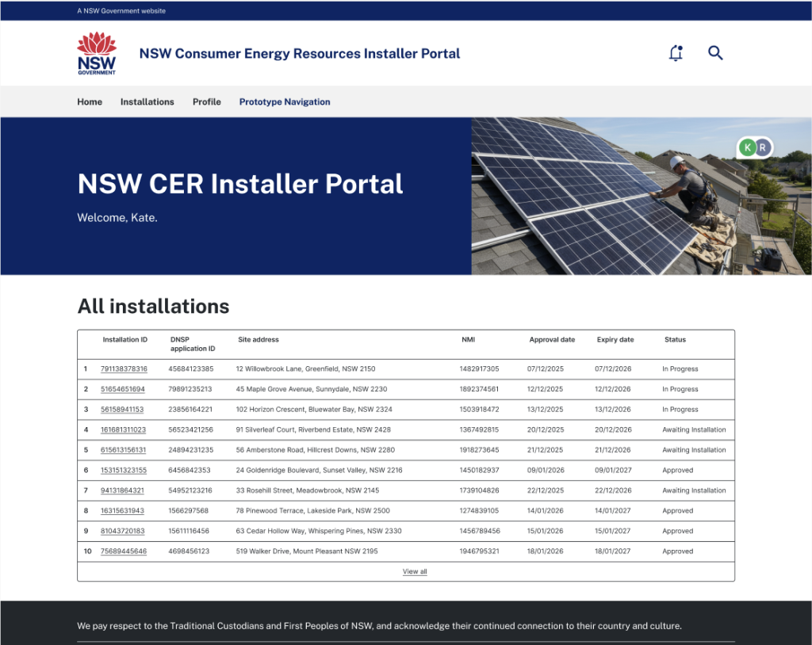812x645 pixels.
Task: Click the Status column header
Action: pos(675,340)
